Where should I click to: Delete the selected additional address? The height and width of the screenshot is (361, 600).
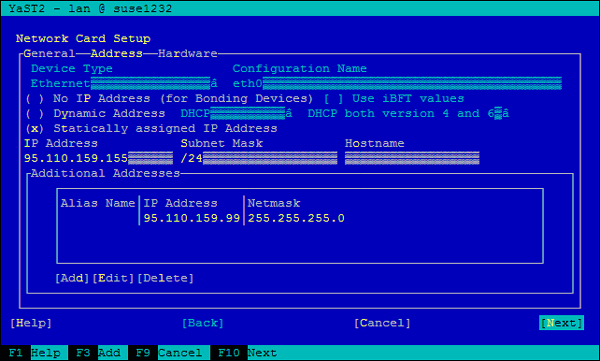166,278
